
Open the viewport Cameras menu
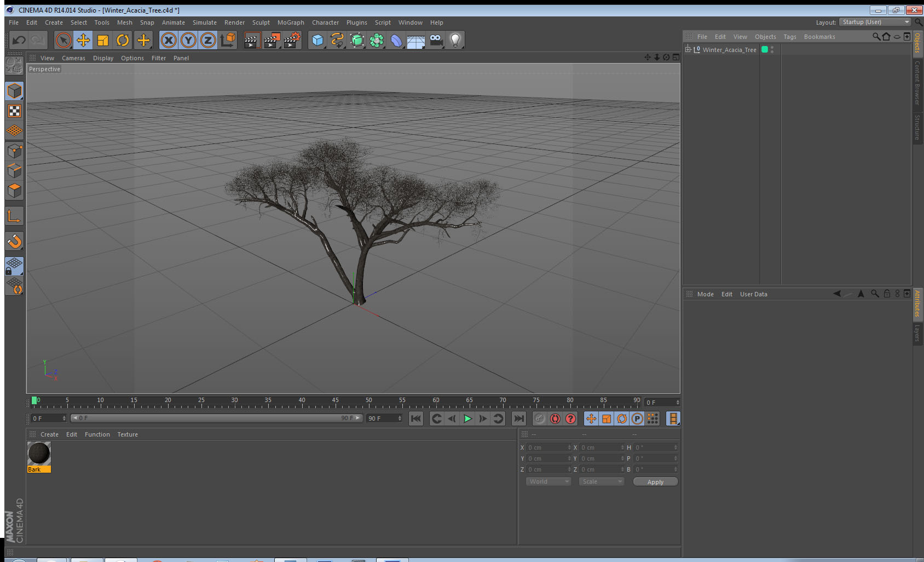73,58
